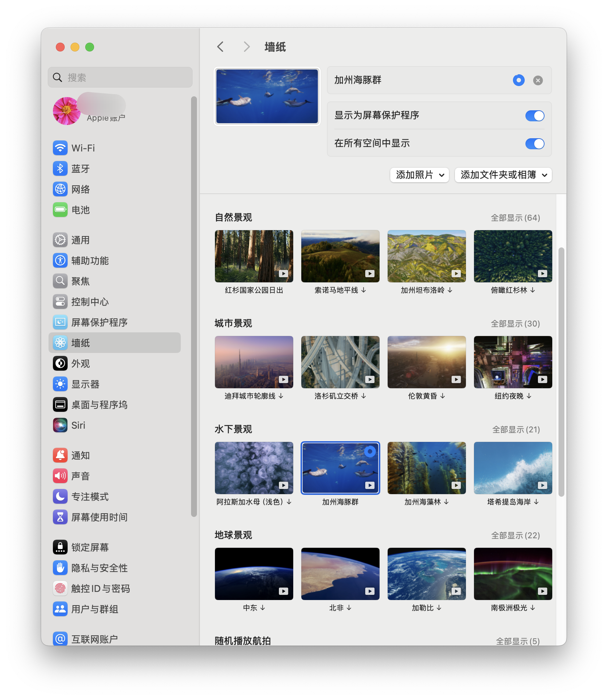607x700 pixels.
Task: Open 屏幕使用时间 hourglass icon
Action: coord(60,517)
